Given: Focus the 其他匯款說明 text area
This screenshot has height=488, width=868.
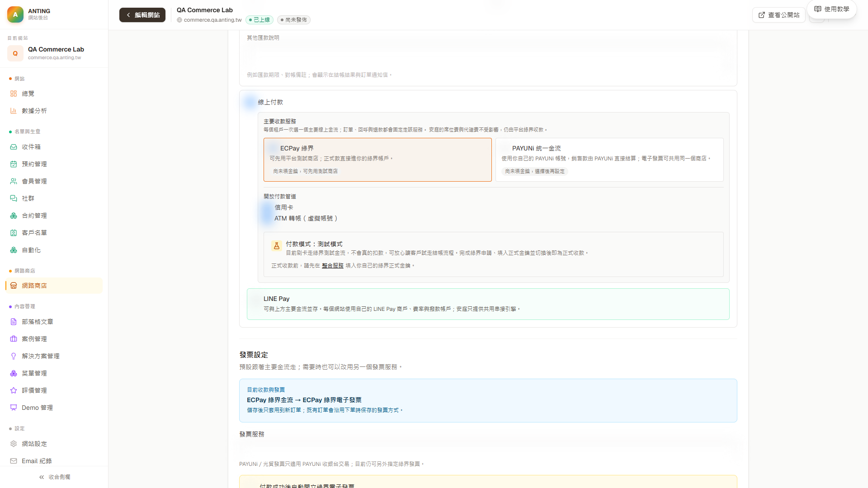Looking at the screenshot, I should [x=488, y=56].
